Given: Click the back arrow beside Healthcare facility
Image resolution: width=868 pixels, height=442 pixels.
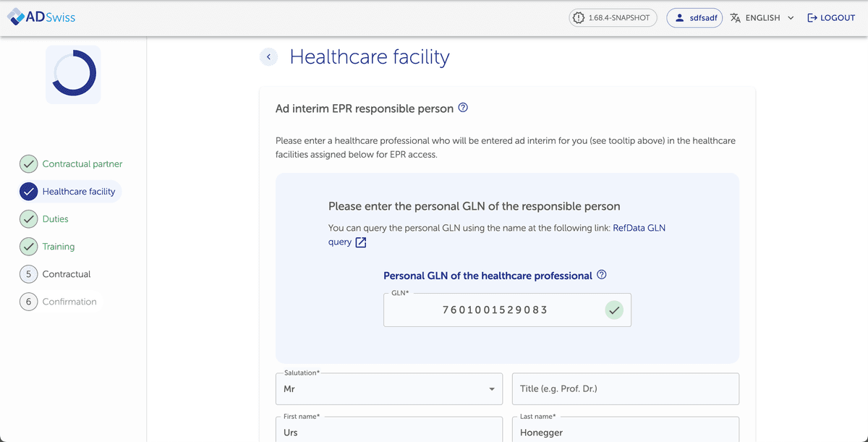Looking at the screenshot, I should coord(268,57).
